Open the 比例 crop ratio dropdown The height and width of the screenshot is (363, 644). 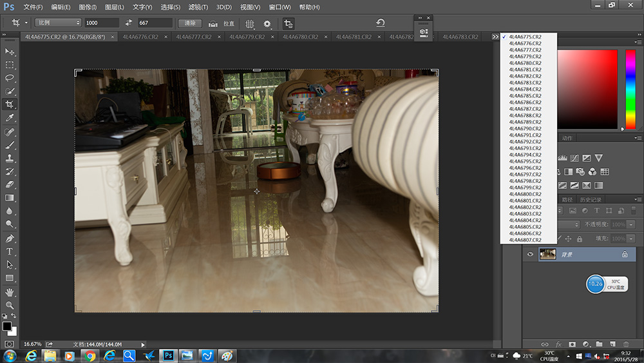pos(58,23)
